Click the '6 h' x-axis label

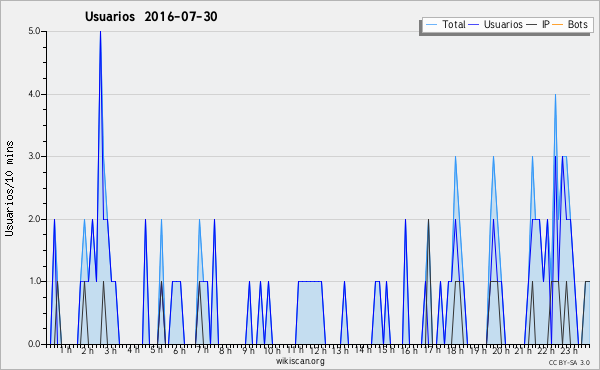click(x=179, y=350)
